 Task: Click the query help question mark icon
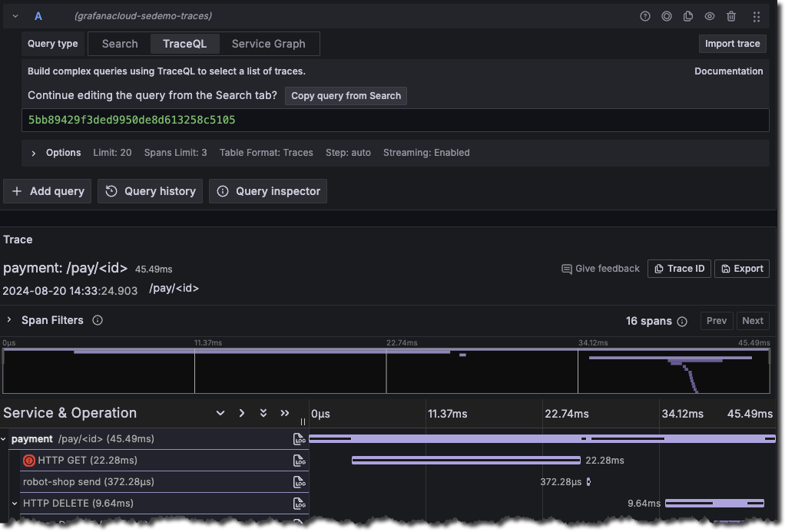pyautogui.click(x=645, y=16)
